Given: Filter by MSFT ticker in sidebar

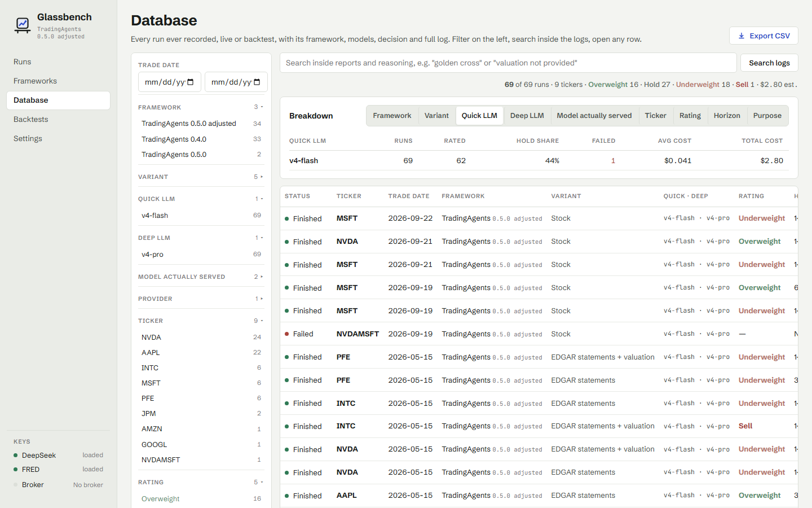Looking at the screenshot, I should pos(201,383).
